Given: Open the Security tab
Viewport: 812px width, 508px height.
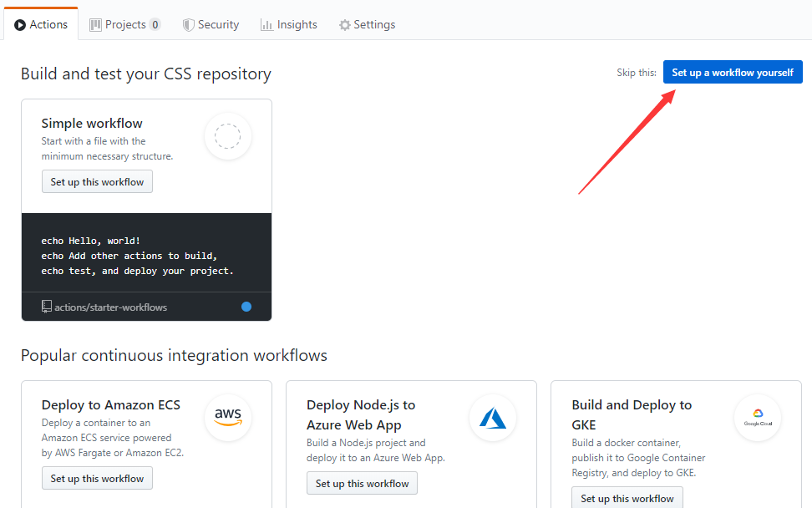Looking at the screenshot, I should (211, 24).
